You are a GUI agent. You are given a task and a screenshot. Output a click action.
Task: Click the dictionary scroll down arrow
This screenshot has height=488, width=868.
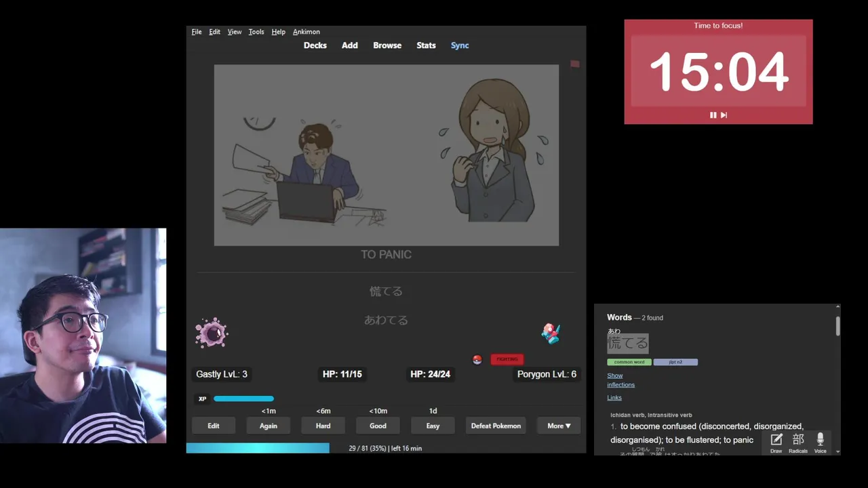838,451
